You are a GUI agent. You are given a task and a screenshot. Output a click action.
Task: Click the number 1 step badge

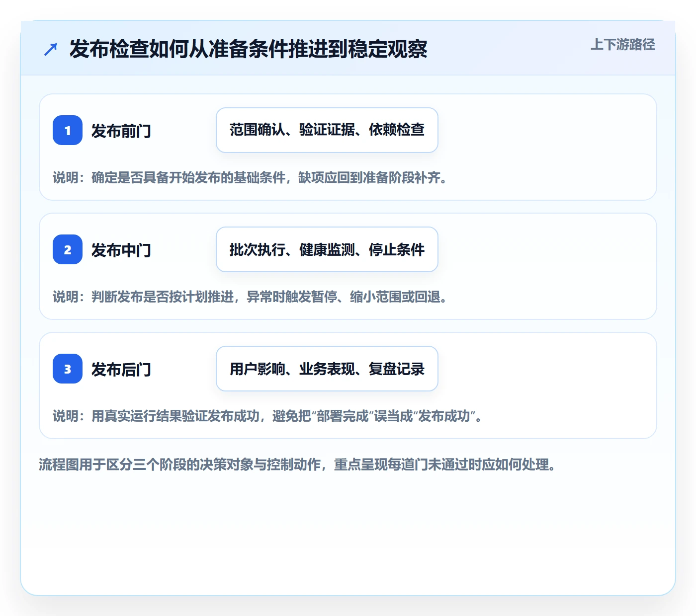pyautogui.click(x=68, y=130)
